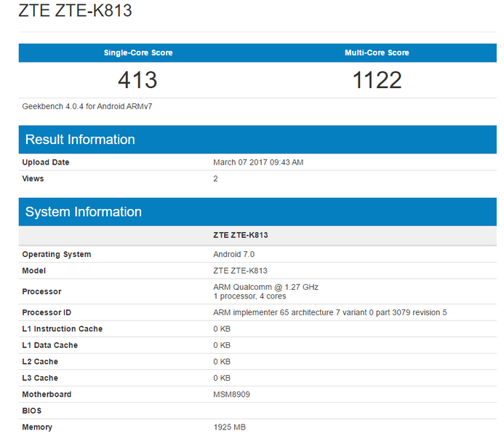Click the multi-core score value 1122
The image size is (504, 439).
[x=377, y=80]
